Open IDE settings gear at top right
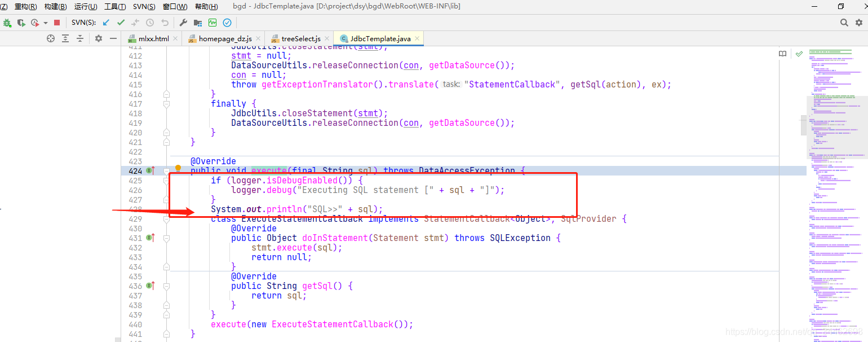The height and width of the screenshot is (342, 868). point(859,23)
